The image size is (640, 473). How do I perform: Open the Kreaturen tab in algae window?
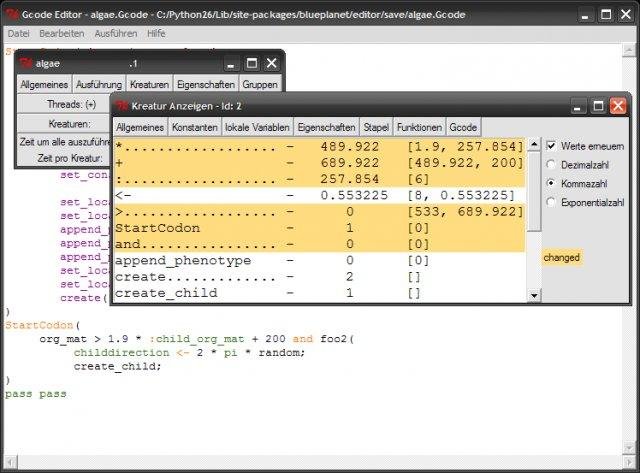click(149, 84)
